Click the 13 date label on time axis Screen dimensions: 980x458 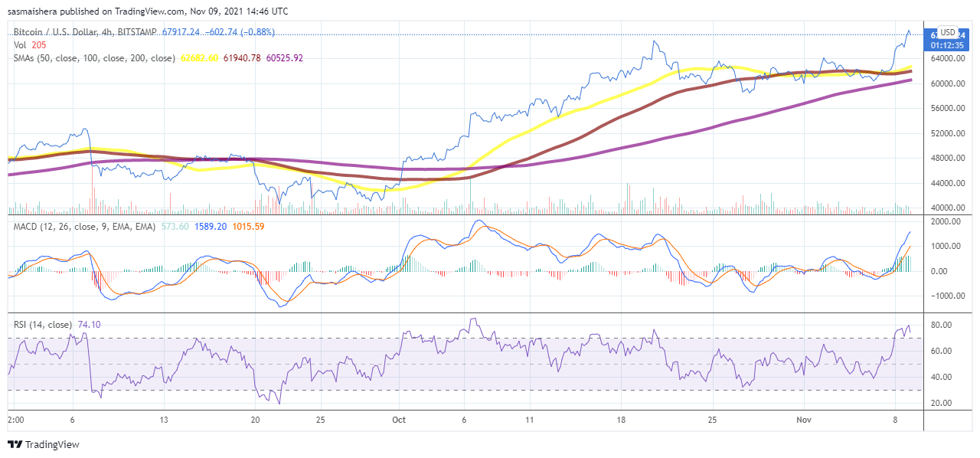pos(164,420)
